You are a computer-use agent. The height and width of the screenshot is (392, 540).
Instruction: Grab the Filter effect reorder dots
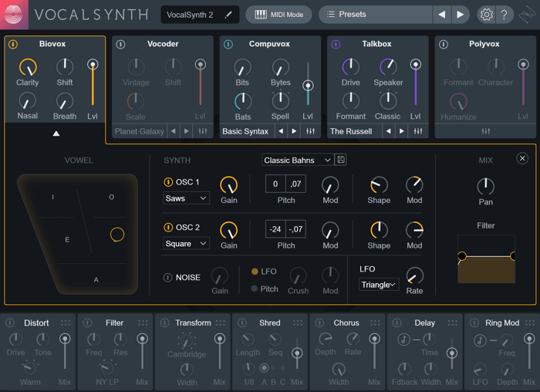pos(143,323)
